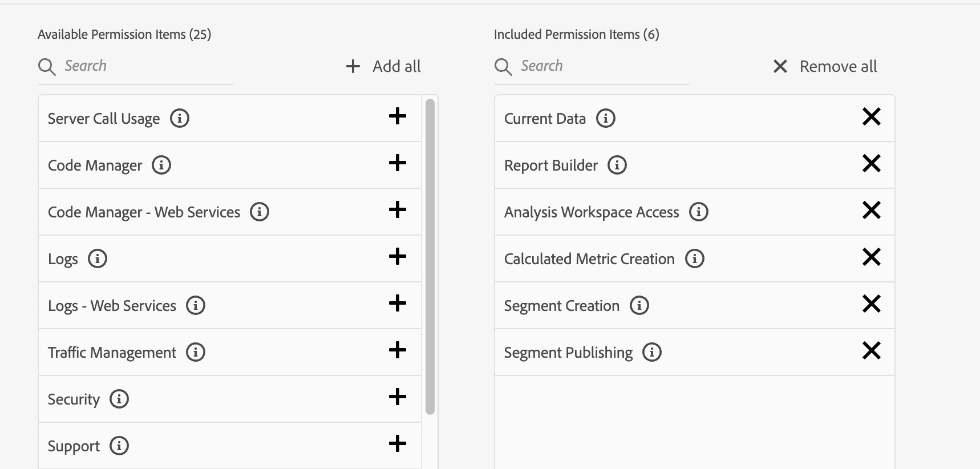Click plus icon next to Code Manager
The height and width of the screenshot is (469, 980).
click(397, 164)
